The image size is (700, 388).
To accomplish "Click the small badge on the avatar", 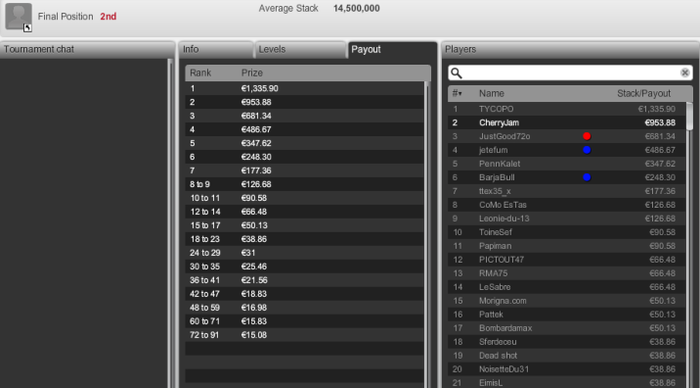I will tap(27, 28).
